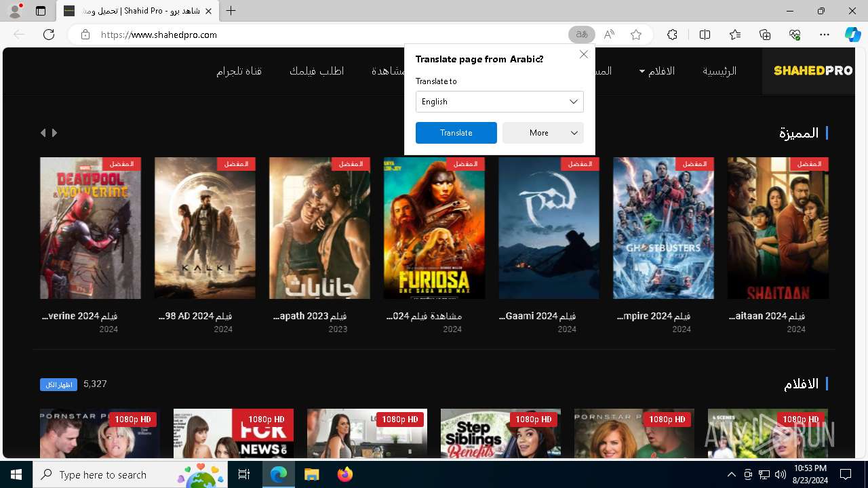Open Read aloud icon
The height and width of the screenshot is (488, 868).
(609, 35)
